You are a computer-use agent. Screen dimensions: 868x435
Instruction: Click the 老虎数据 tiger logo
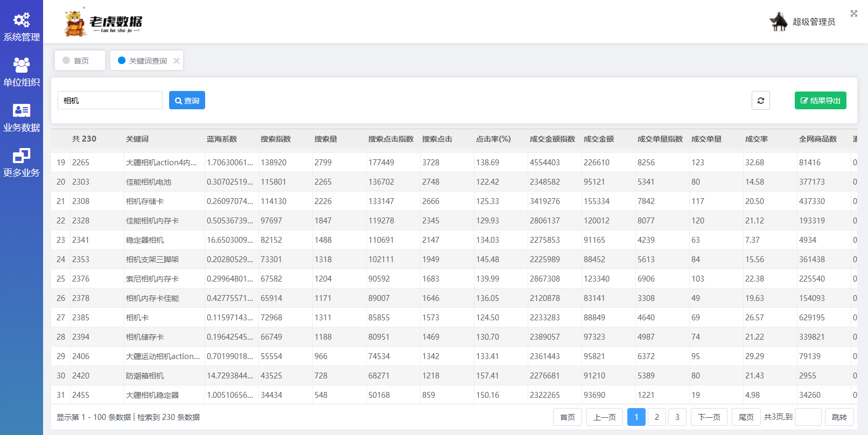(x=75, y=23)
